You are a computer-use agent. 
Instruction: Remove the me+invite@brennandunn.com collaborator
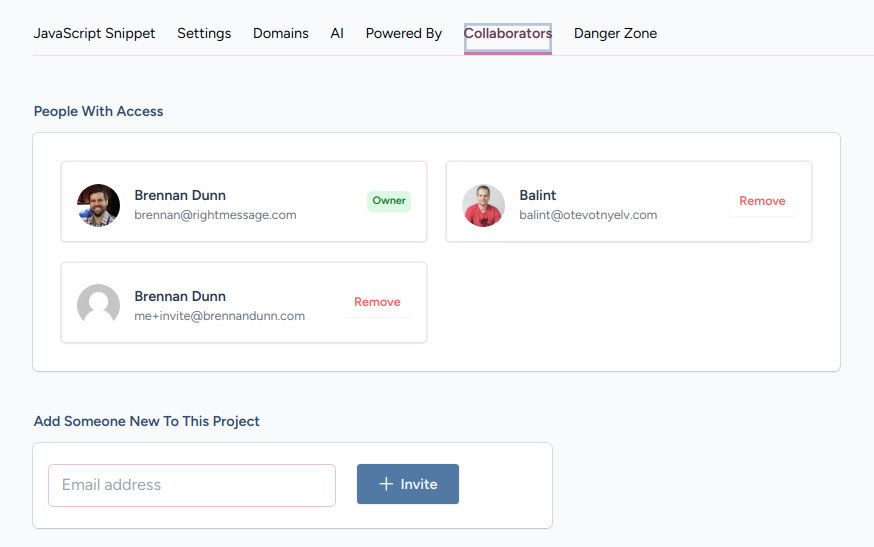377,302
